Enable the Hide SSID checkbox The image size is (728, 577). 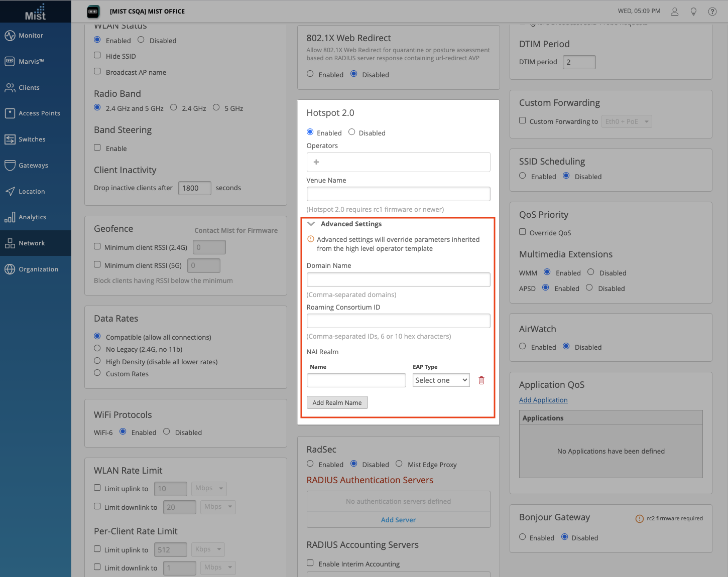tap(97, 56)
